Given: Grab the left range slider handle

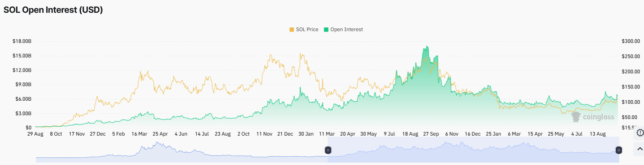Looking at the screenshot, I should pyautogui.click(x=328, y=150).
